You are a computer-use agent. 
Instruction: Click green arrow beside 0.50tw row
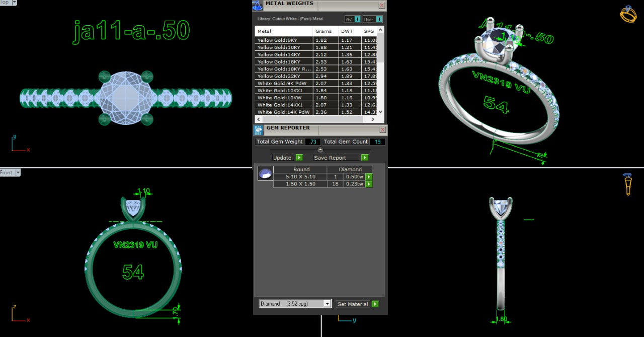369,177
